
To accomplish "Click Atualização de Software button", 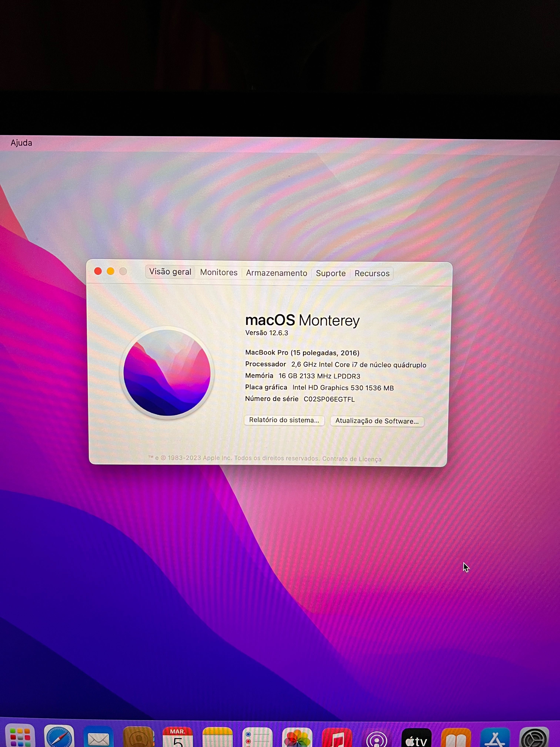I will pyautogui.click(x=377, y=421).
